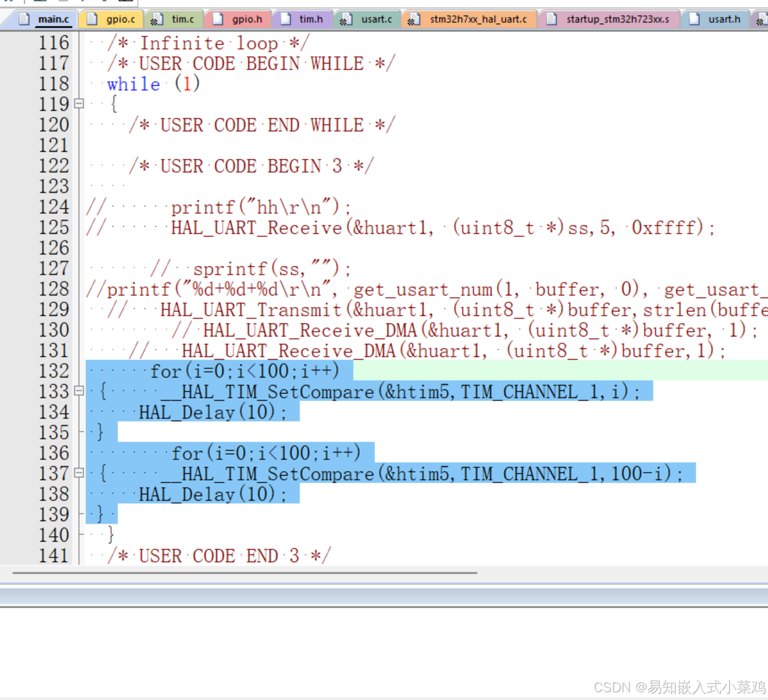The image size is (768, 700).
Task: Click the file icon on the usart.h tab
Action: point(694,18)
